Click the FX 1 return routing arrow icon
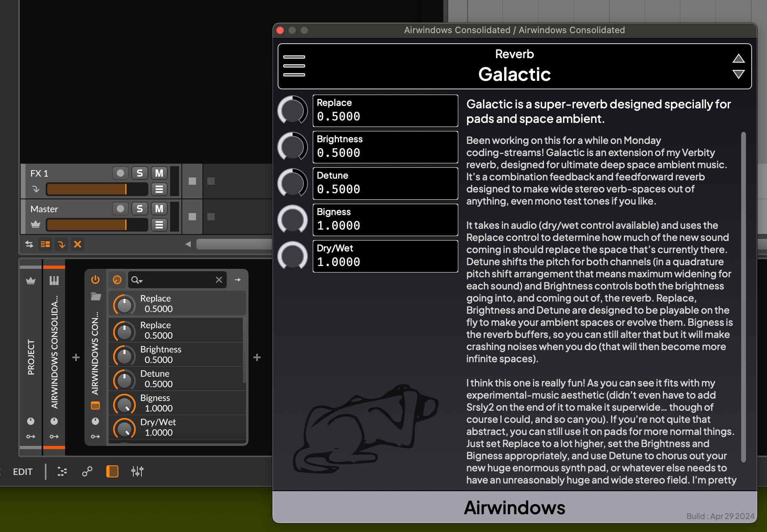Image resolution: width=767 pixels, height=532 pixels. 36,189
